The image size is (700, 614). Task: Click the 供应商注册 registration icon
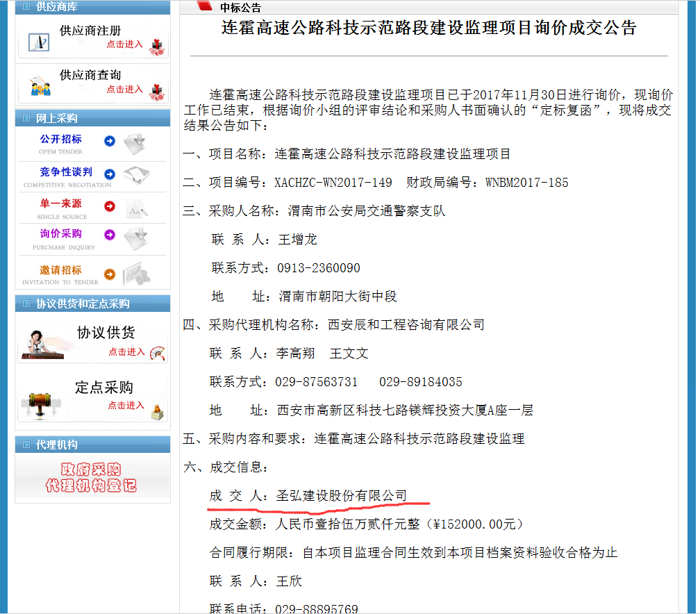[x=39, y=42]
